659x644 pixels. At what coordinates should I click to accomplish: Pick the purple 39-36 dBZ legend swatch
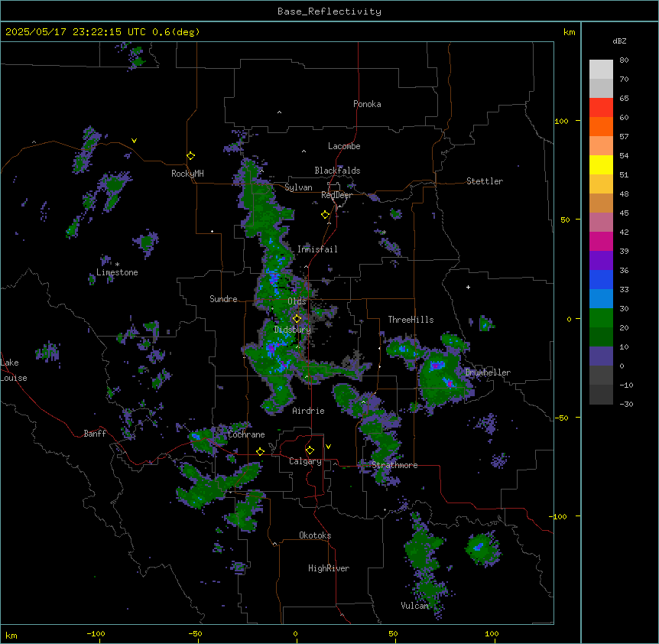[x=601, y=261]
